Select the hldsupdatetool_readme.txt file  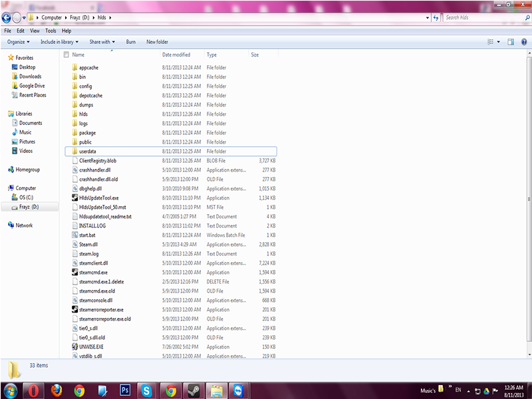tap(105, 217)
